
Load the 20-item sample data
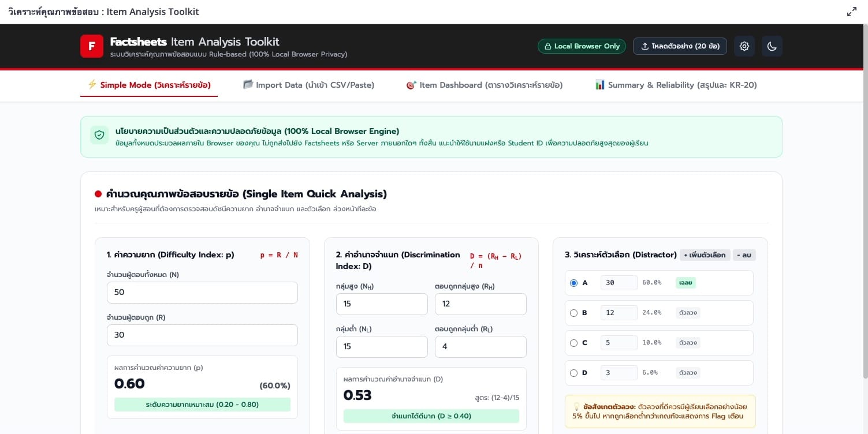tap(680, 46)
